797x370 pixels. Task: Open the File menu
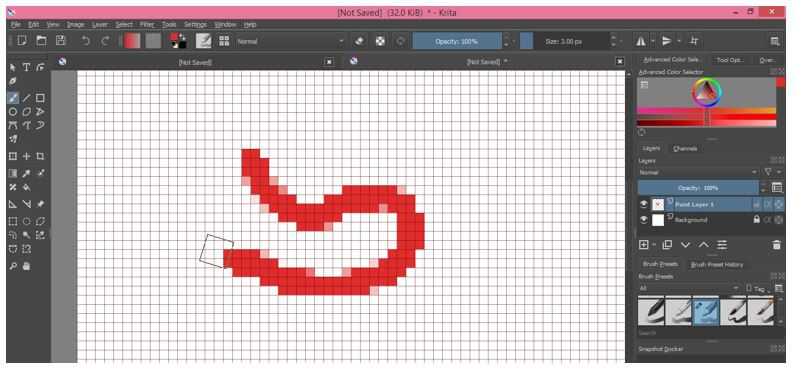[x=16, y=24]
